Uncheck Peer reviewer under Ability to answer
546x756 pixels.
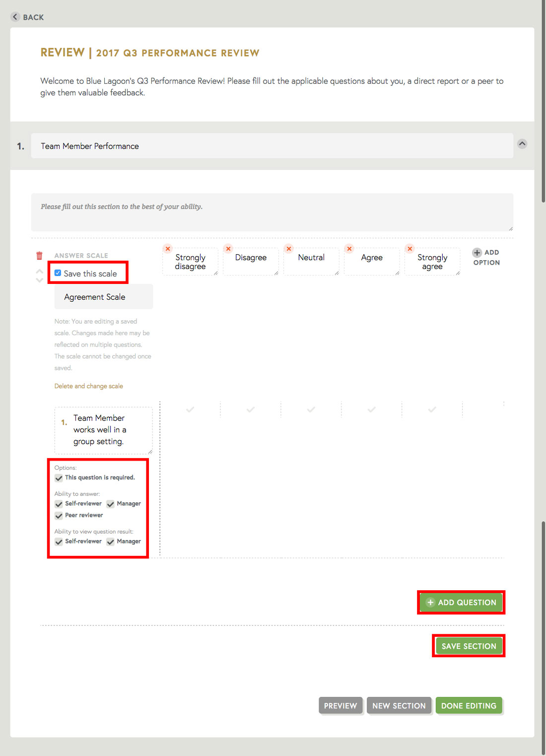(x=59, y=515)
